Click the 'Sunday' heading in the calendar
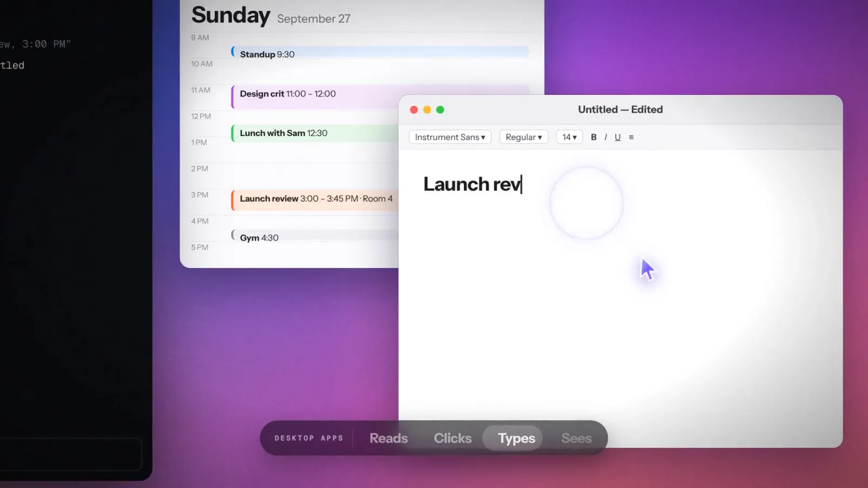This screenshot has width=868, height=488. click(231, 15)
